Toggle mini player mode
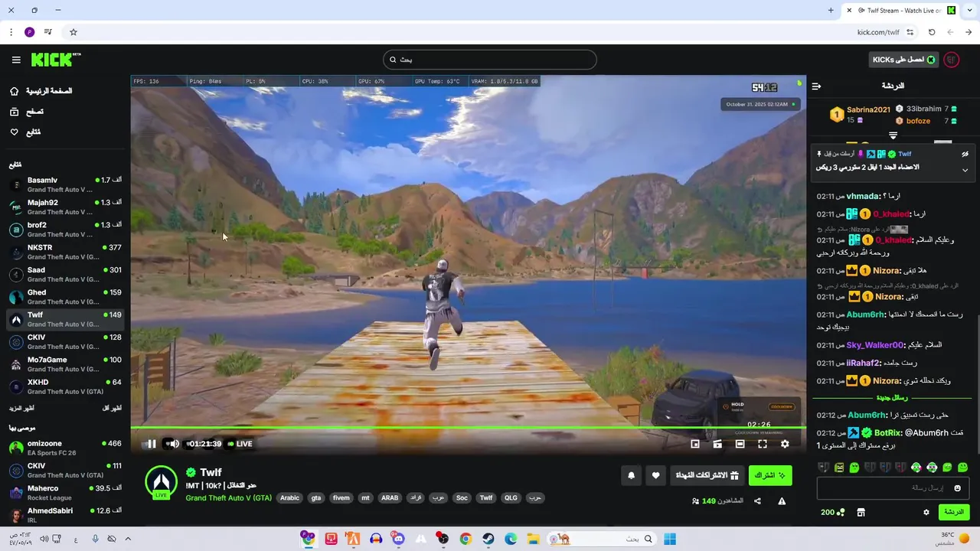The width and height of the screenshot is (980, 551). point(695,444)
